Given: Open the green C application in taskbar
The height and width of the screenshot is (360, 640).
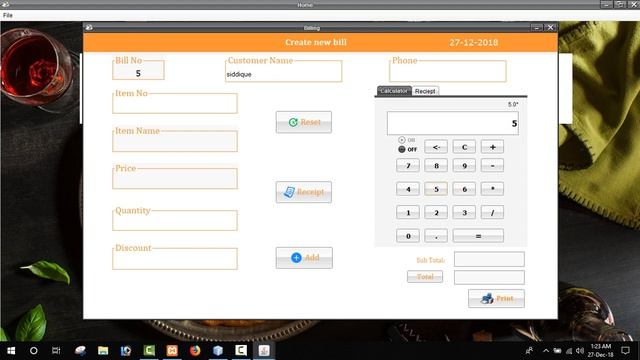Looking at the screenshot, I should [149, 351].
